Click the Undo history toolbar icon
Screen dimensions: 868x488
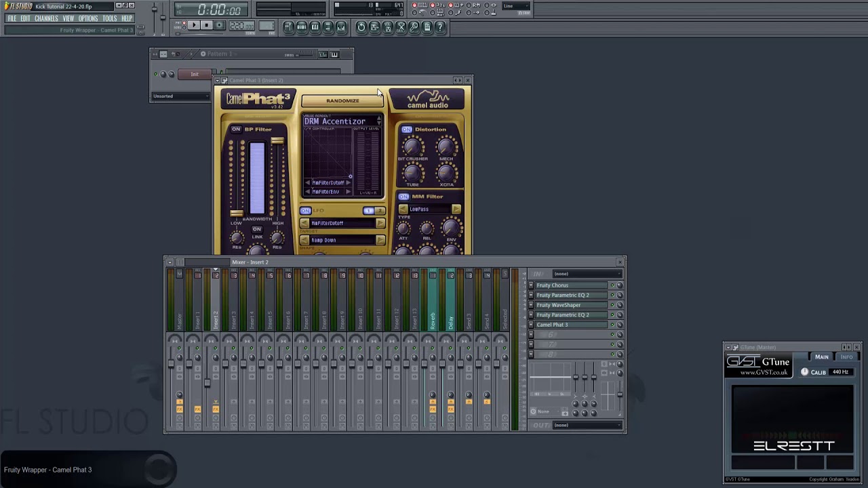point(361,27)
